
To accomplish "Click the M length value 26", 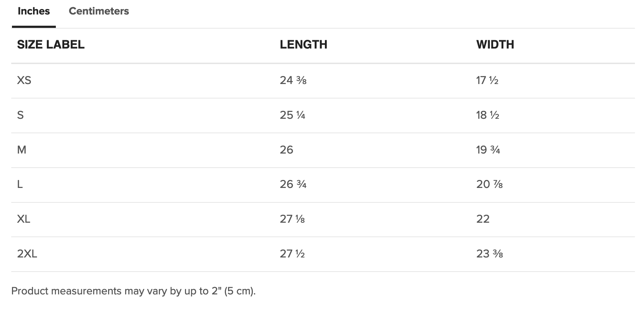I will click(286, 150).
